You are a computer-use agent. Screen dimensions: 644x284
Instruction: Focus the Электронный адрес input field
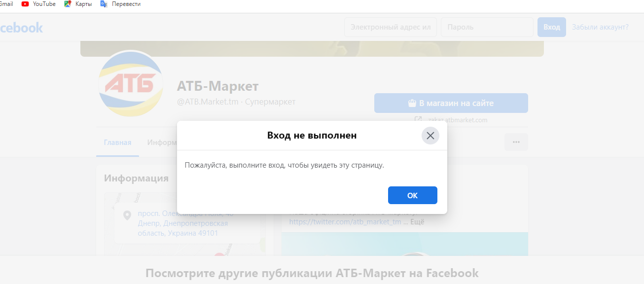(x=391, y=27)
